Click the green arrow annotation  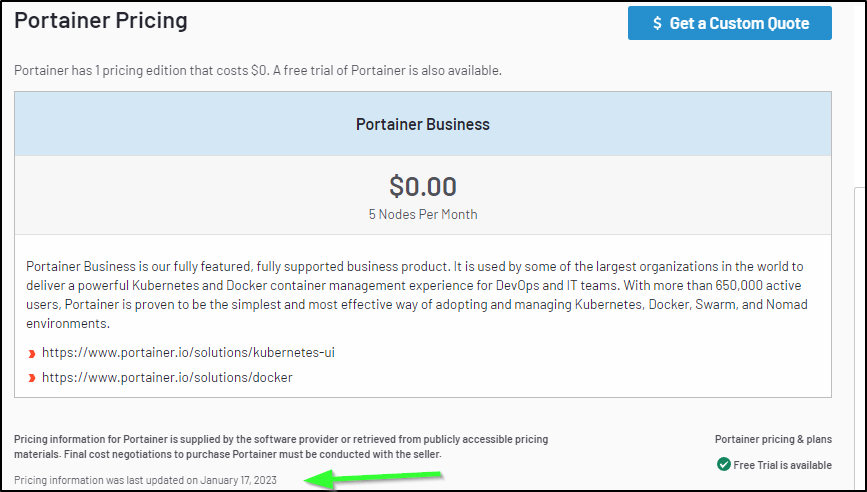tap(374, 479)
